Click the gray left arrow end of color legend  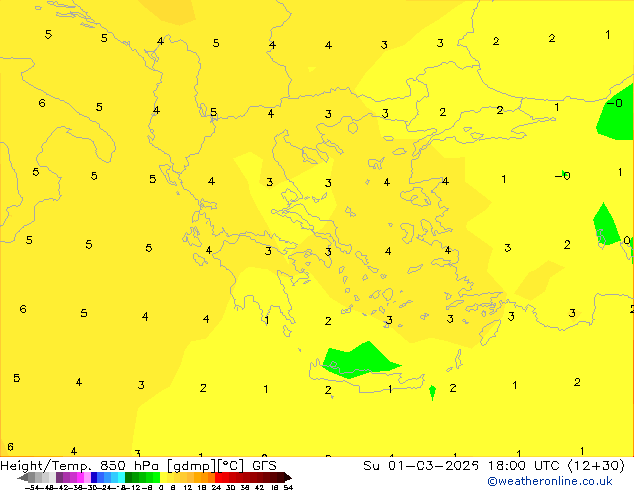pos(23,477)
